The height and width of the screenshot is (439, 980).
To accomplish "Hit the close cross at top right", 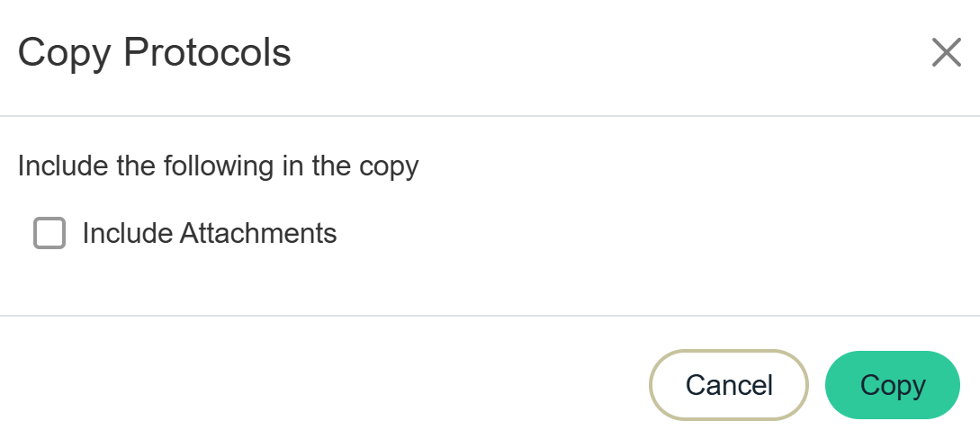I will (946, 53).
